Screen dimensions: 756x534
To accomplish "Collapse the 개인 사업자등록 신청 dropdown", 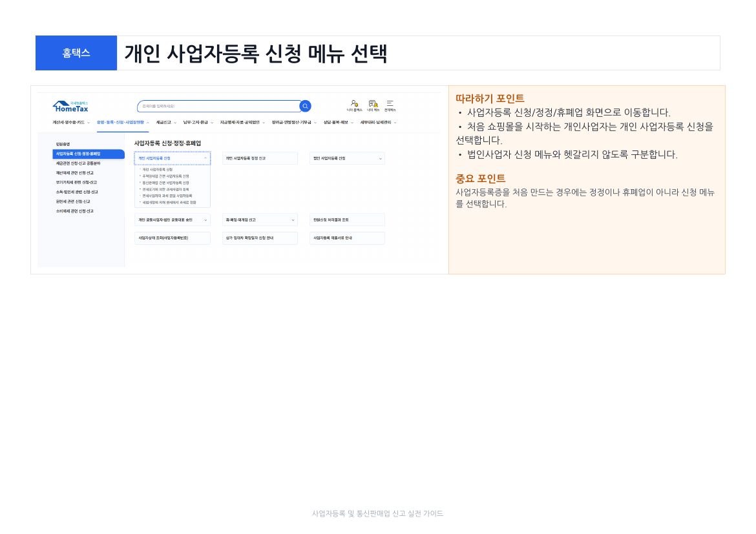I will 172,159.
